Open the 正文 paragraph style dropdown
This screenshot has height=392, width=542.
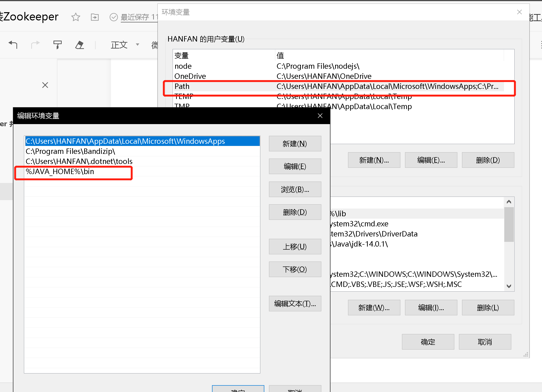coord(125,45)
